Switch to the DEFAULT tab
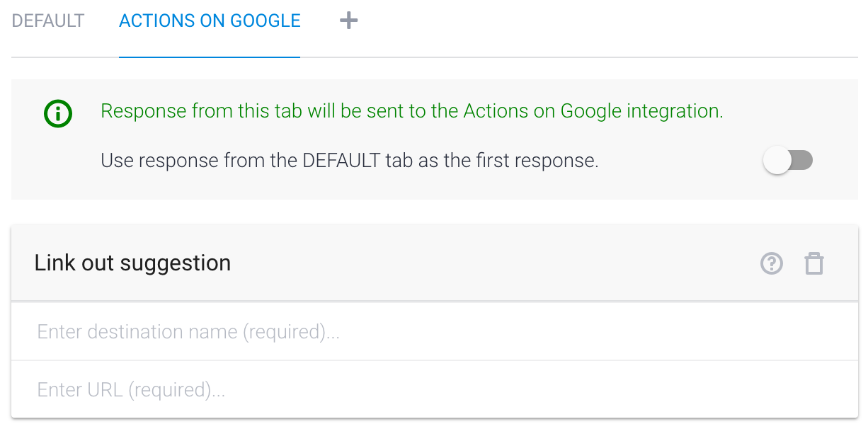Image resolution: width=868 pixels, height=429 pixels. tap(48, 21)
